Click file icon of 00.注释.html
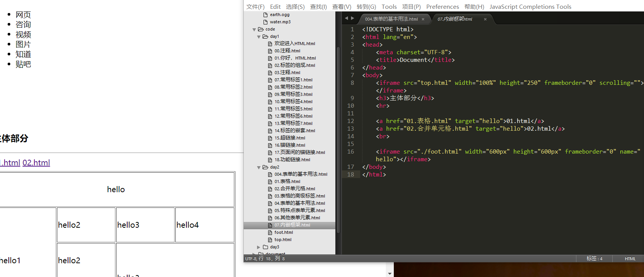 (270, 51)
